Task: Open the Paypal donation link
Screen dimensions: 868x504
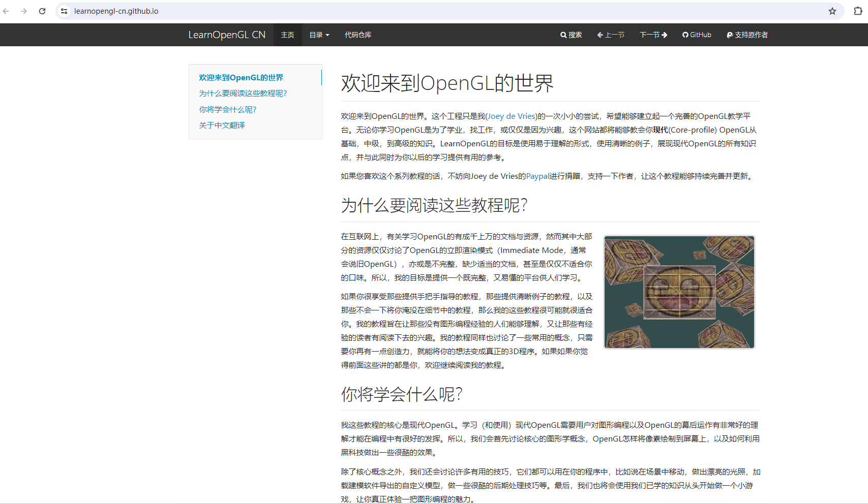Action: [x=538, y=176]
